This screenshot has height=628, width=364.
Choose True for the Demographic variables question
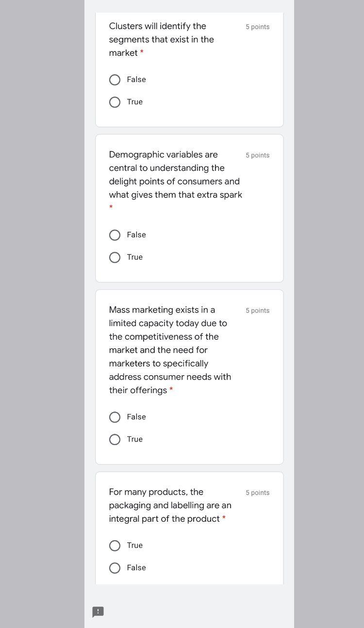click(x=115, y=257)
